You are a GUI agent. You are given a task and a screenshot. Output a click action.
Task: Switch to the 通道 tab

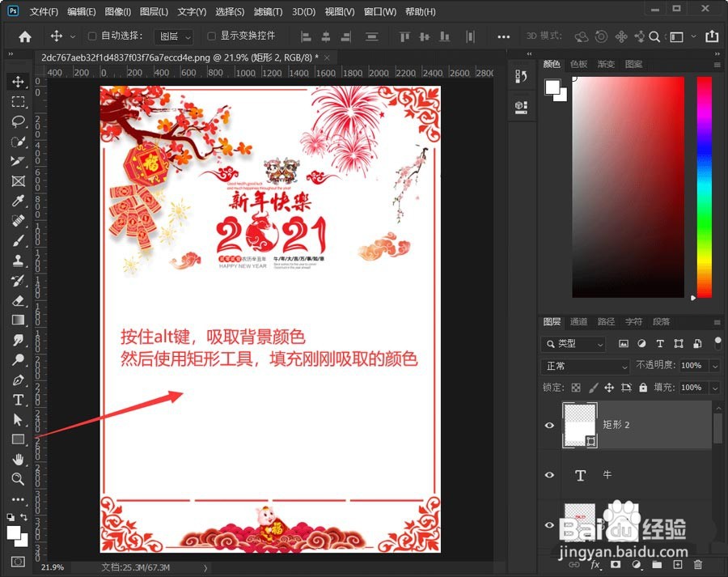click(578, 321)
